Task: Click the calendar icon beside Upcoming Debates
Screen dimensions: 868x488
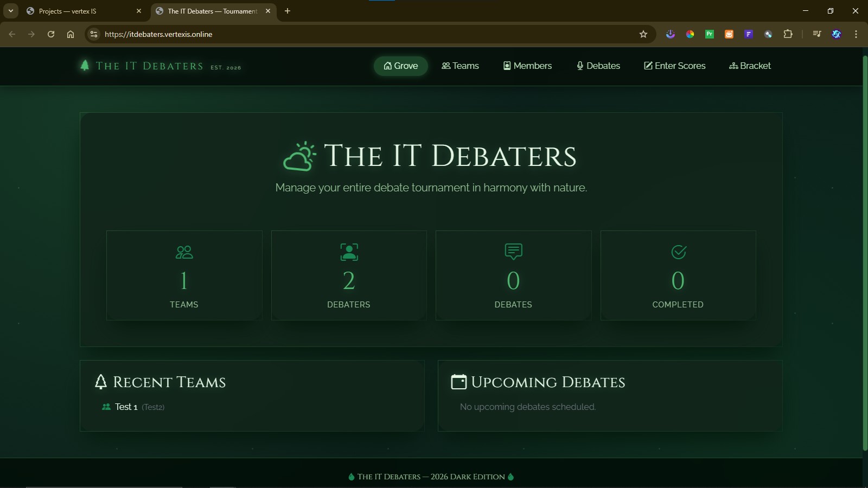Action: (x=458, y=381)
